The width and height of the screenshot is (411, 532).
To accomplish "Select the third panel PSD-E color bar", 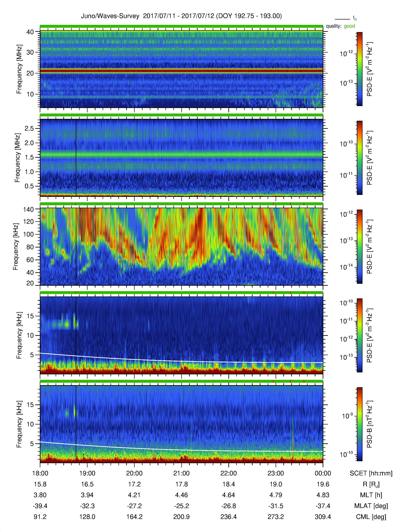I will coord(359,246).
